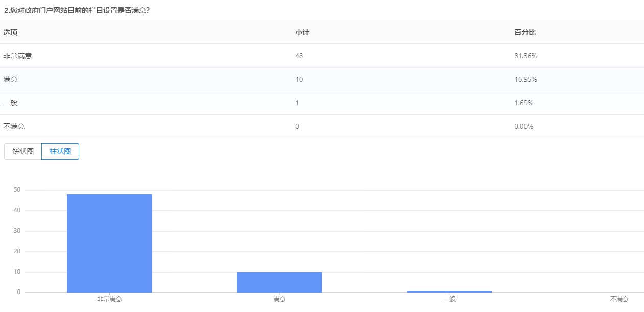The image size is (644, 312).
Task: Click the tall 非常满意 bar in chart
Action: tap(109, 243)
